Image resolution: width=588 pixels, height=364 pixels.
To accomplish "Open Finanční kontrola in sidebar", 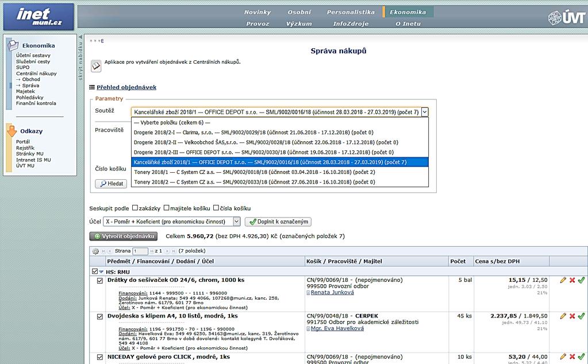I will [36, 103].
